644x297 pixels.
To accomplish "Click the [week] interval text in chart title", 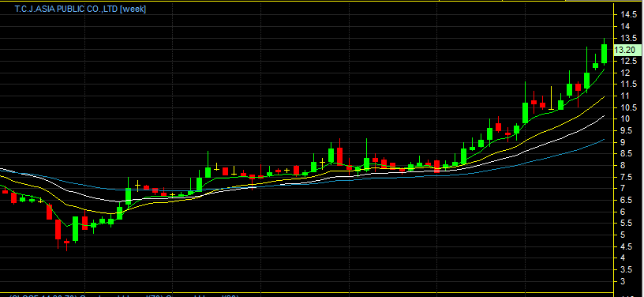I will point(133,9).
